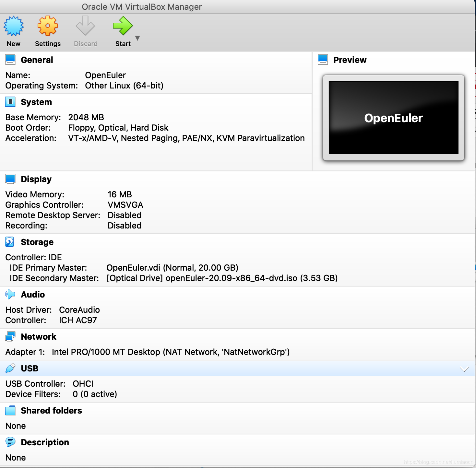Open the USB section heading
Screen dimensions: 476x468
coord(30,369)
